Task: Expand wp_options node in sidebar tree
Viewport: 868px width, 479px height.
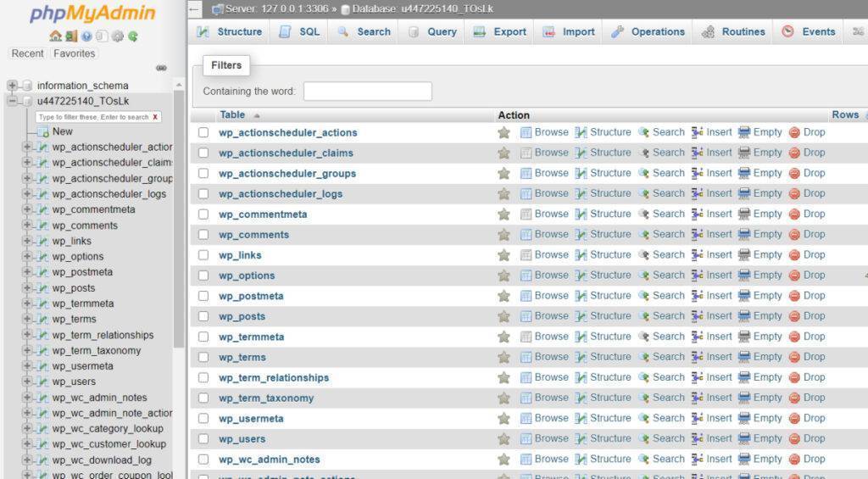Action: [26, 256]
